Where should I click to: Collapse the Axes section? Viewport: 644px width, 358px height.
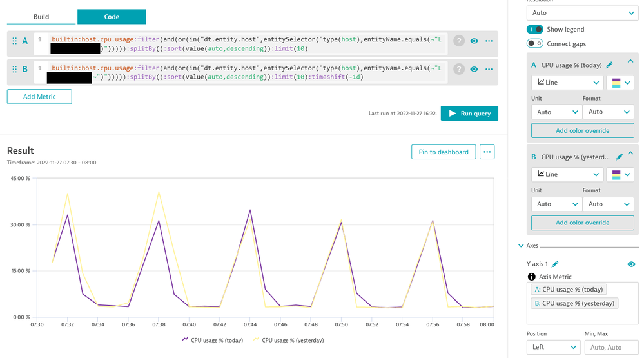[522, 246]
